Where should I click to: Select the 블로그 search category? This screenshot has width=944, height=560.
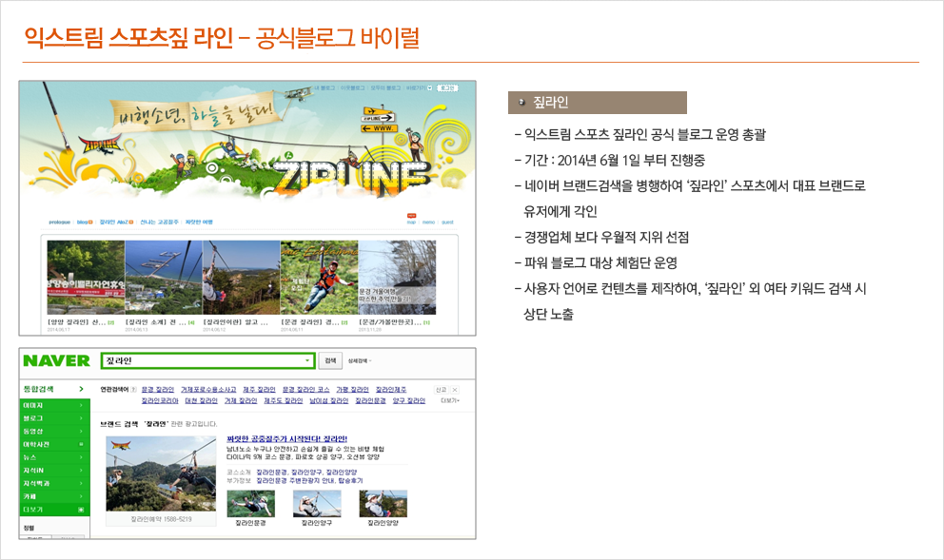coord(55,418)
